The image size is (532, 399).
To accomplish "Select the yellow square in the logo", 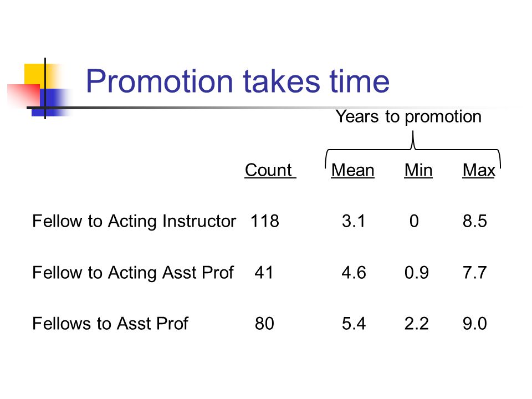I will coord(38,76).
